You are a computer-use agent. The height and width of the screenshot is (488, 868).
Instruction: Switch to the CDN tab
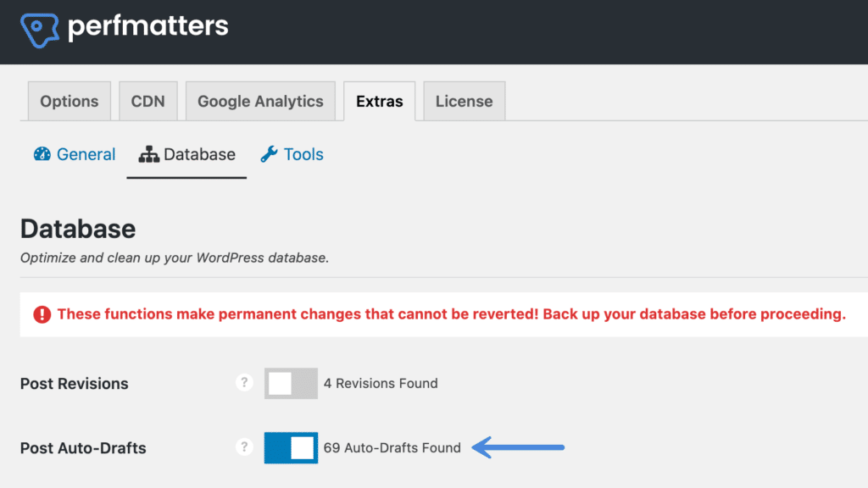tap(147, 102)
